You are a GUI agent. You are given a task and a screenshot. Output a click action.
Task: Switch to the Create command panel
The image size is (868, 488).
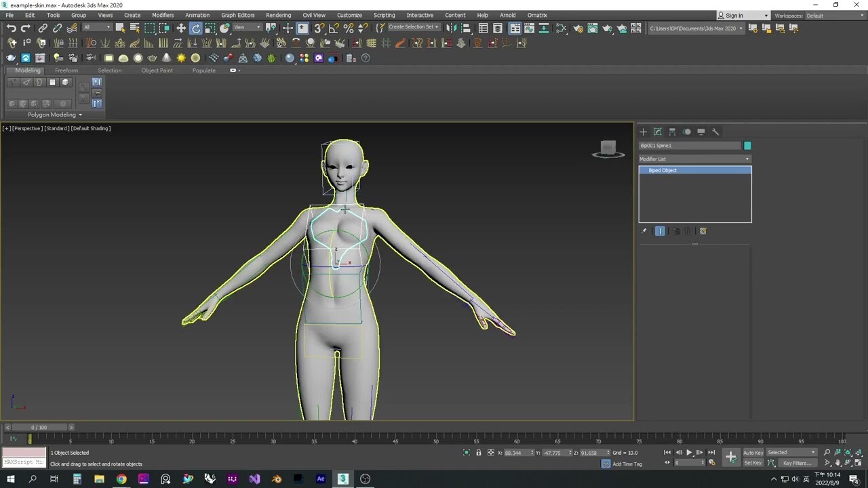coord(643,131)
